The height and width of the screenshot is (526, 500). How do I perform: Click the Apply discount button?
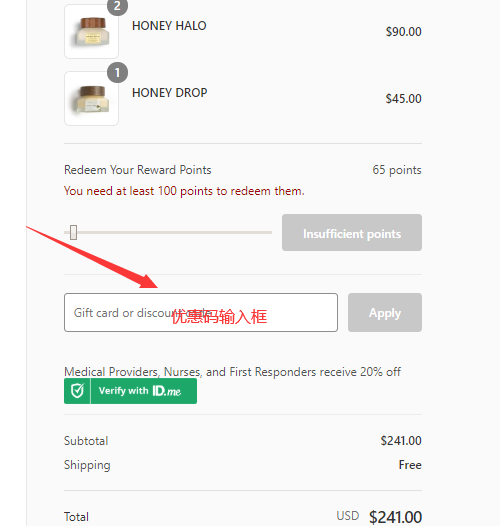[x=385, y=313]
